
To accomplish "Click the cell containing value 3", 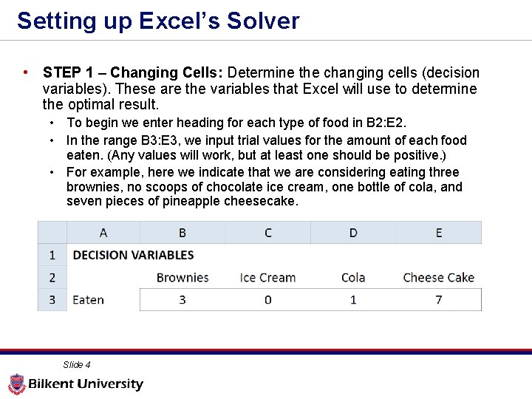I will point(183,300).
